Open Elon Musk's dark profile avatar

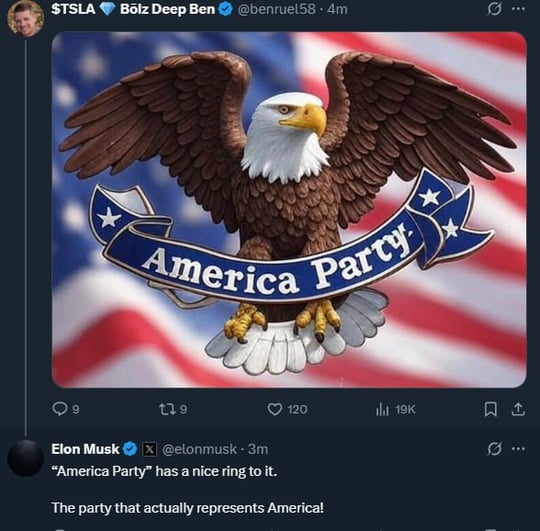pyautogui.click(x=25, y=458)
